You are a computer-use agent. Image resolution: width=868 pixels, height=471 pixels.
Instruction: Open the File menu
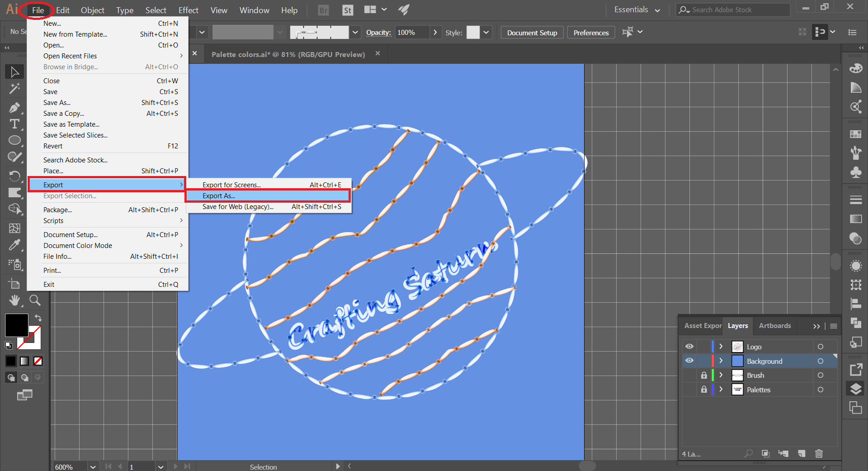pos(38,10)
